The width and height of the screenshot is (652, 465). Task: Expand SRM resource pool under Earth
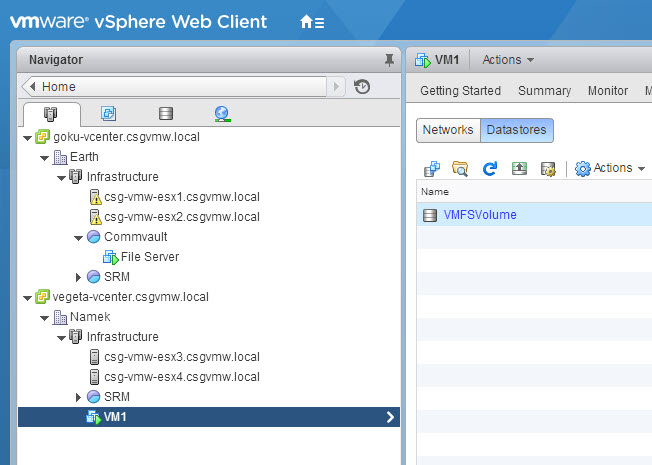click(78, 277)
